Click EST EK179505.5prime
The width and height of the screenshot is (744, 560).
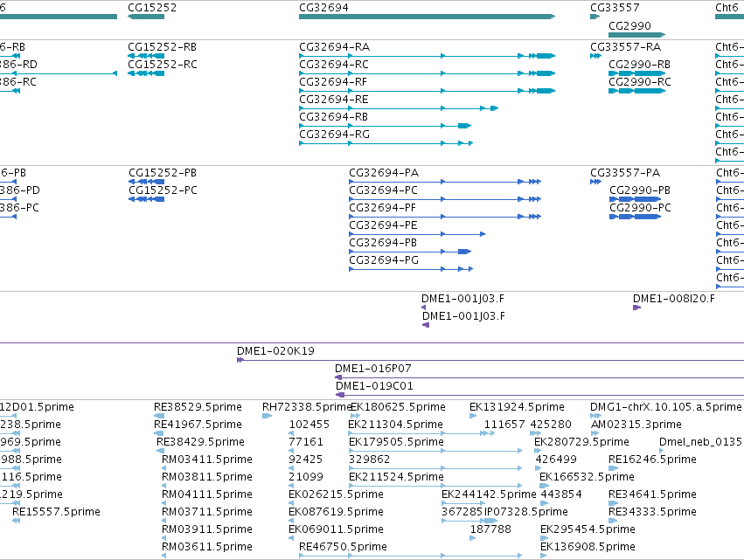pyautogui.click(x=396, y=442)
